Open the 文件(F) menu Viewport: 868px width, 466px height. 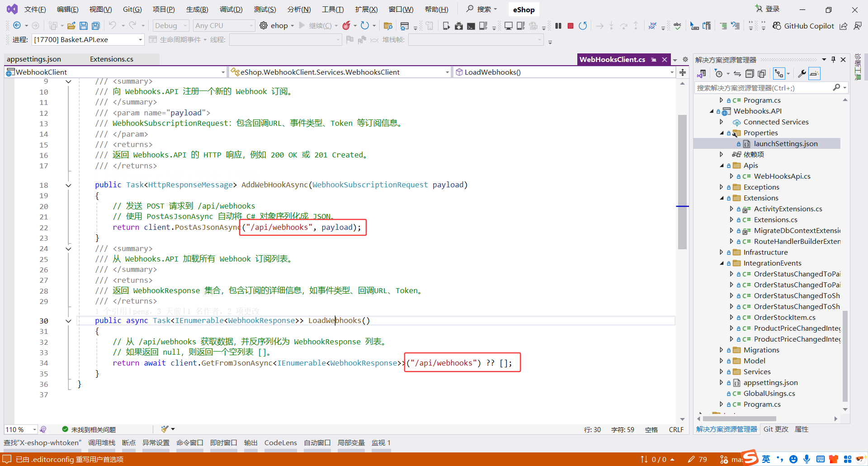pos(35,10)
